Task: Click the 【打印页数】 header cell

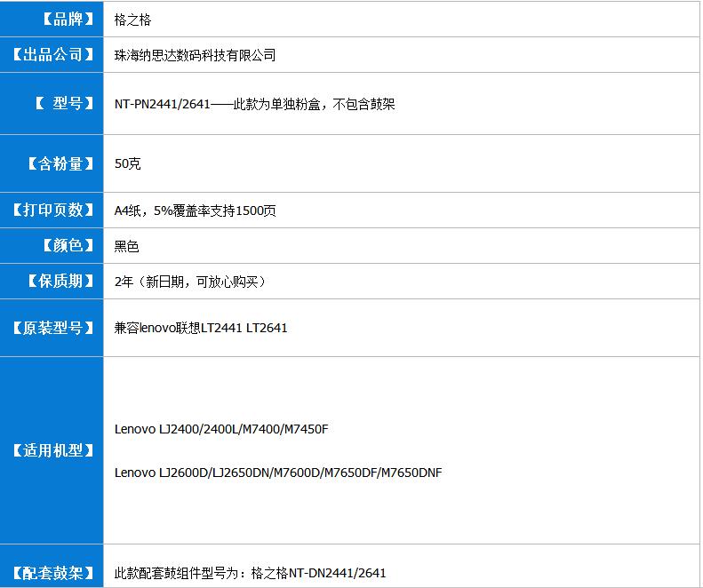Action: click(52, 211)
